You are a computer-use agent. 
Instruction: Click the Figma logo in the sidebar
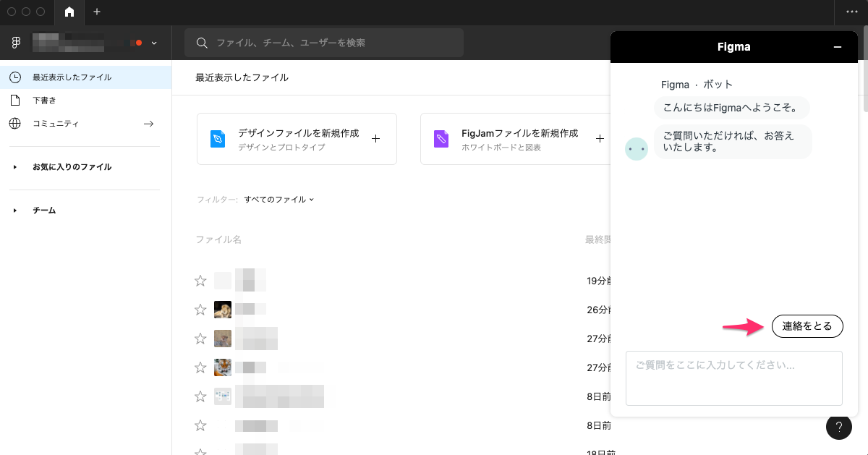coord(15,43)
